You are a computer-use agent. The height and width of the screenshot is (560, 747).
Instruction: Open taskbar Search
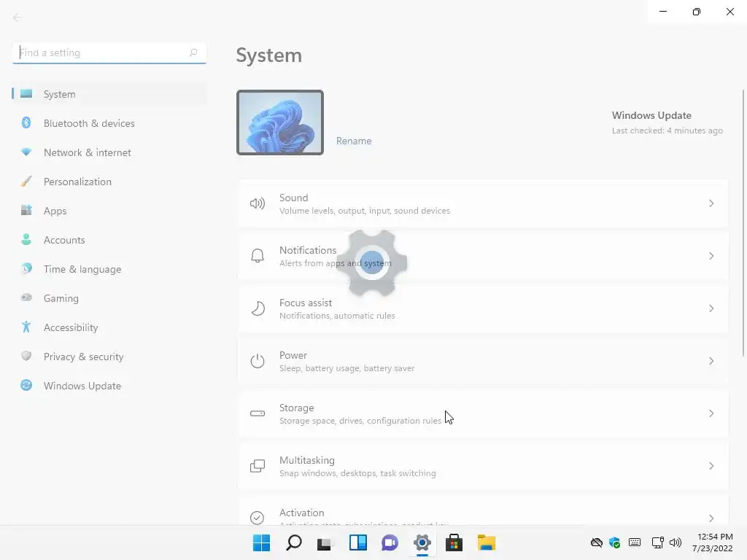click(293, 542)
